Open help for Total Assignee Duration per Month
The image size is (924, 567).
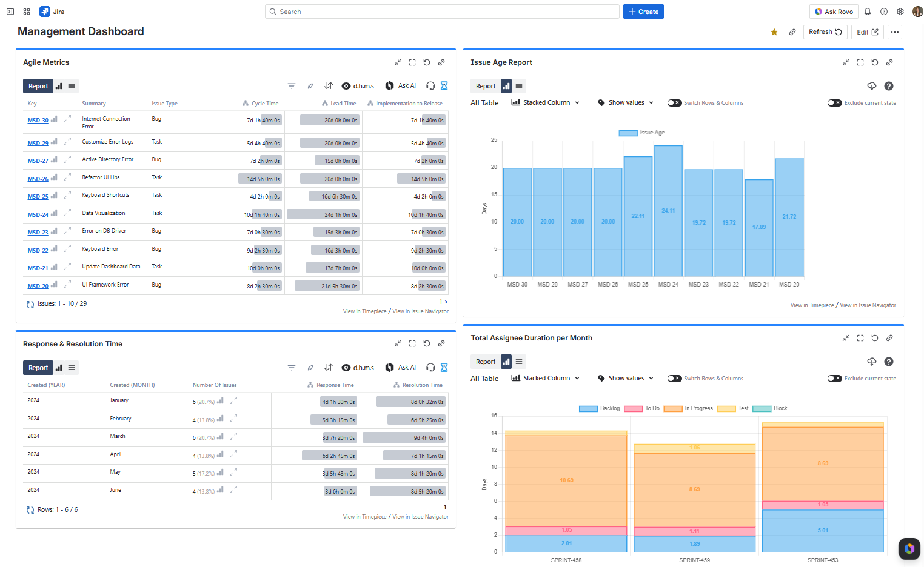[889, 362]
